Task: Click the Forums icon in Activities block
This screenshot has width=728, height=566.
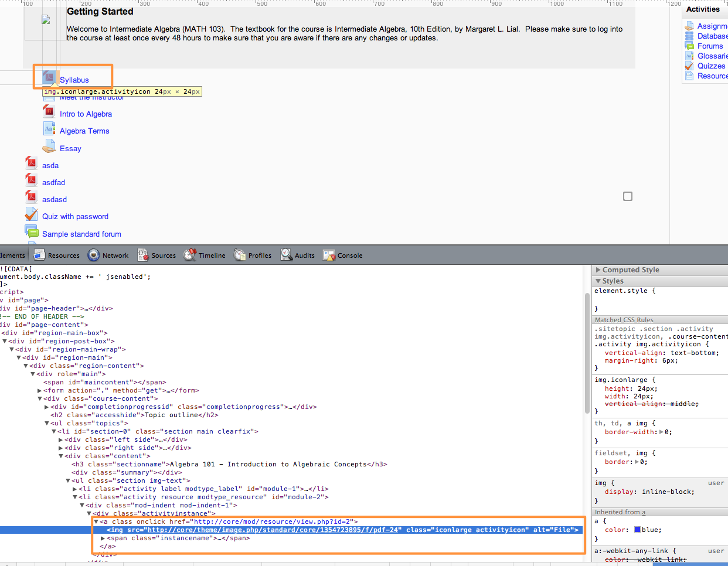Action: [689, 46]
